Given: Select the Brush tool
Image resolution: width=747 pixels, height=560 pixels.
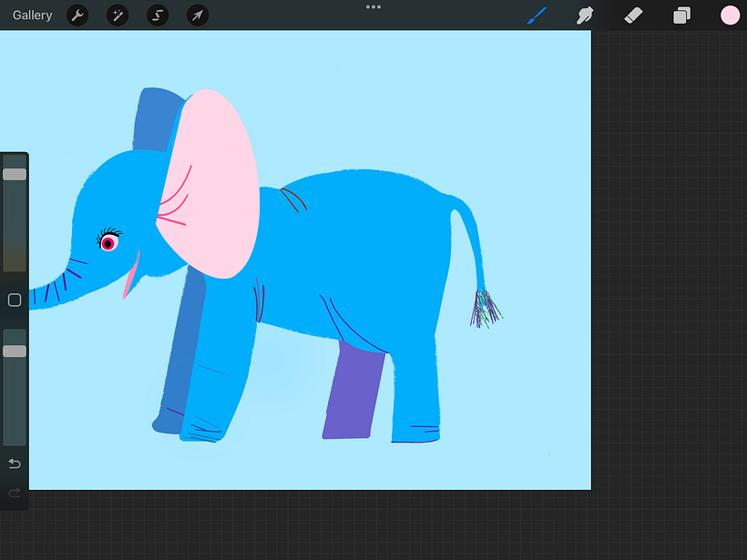Looking at the screenshot, I should coord(537,15).
